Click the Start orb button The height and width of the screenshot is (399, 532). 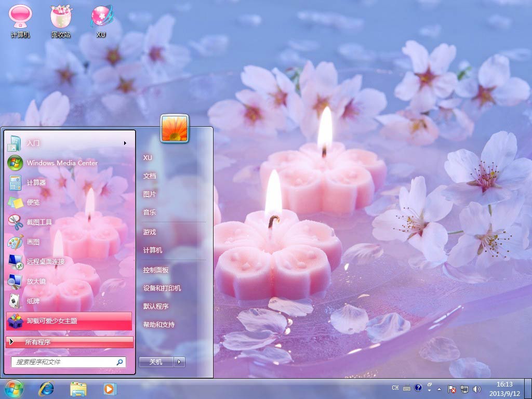click(x=14, y=388)
